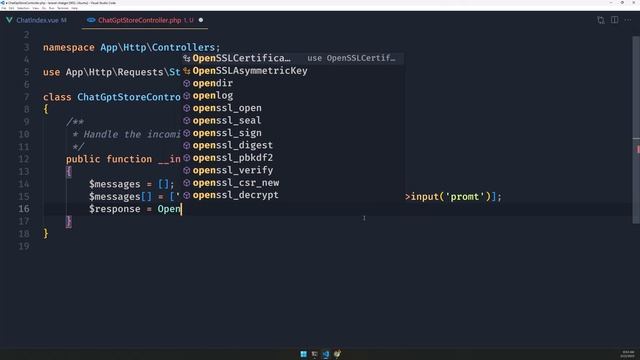
Task: Click the typed word 'Open' on line 16
Action: pyautogui.click(x=169, y=209)
